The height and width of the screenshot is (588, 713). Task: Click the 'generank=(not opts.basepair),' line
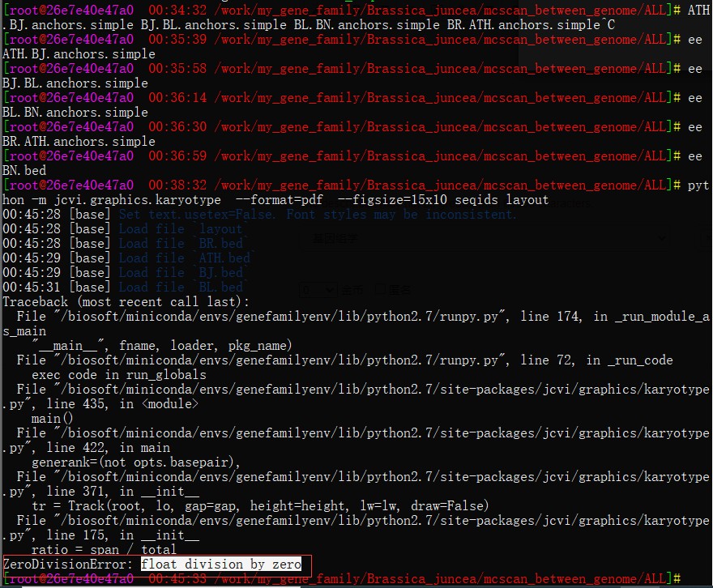[x=135, y=462]
